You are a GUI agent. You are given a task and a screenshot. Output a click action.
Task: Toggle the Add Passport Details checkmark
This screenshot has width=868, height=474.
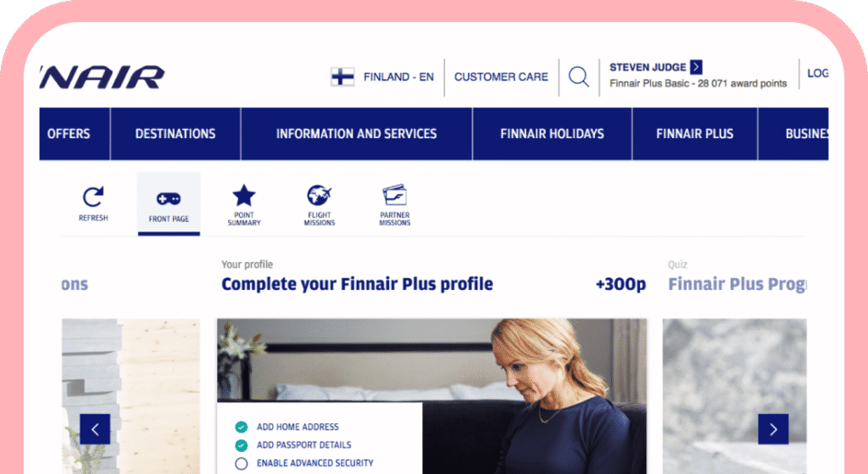coord(241,445)
